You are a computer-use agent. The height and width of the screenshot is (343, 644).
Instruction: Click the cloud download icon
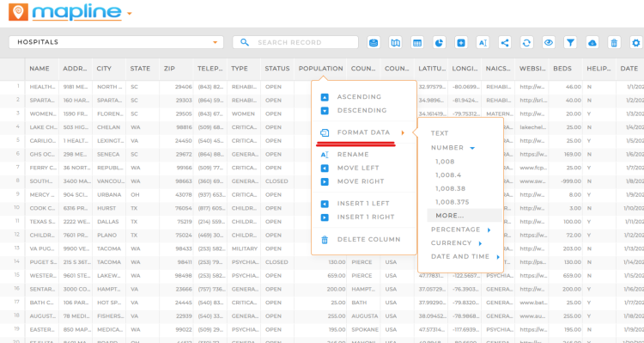[592, 42]
